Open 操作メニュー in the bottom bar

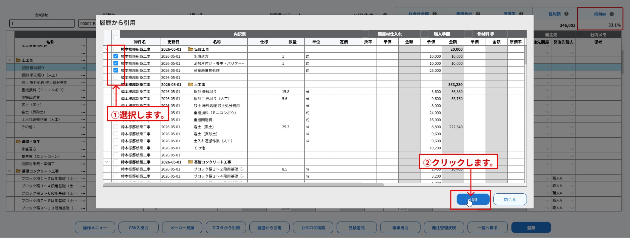click(x=95, y=228)
